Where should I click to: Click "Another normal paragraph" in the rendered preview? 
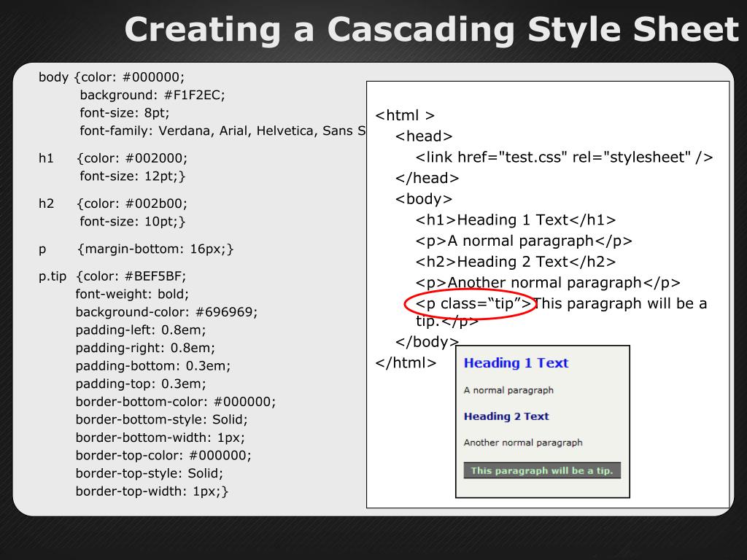click(523, 443)
